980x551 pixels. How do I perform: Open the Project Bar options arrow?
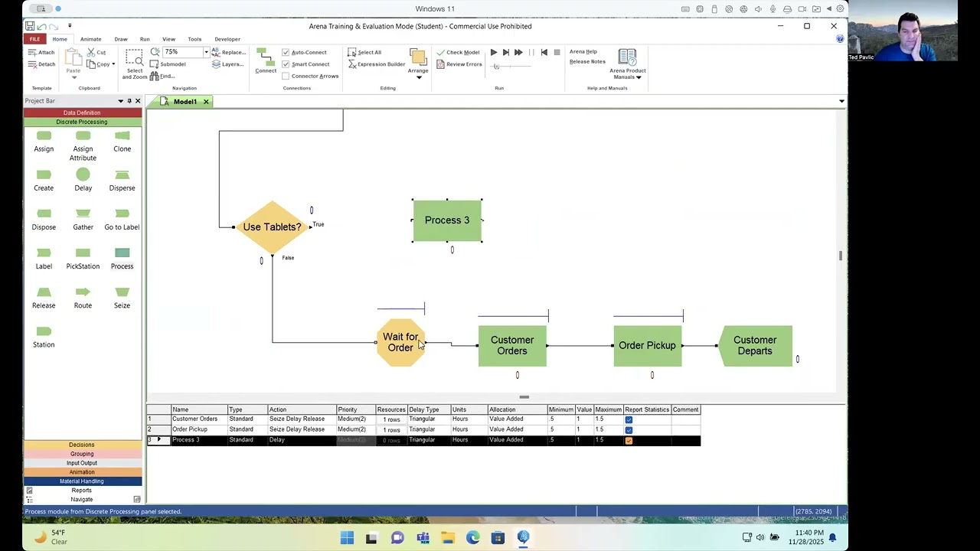(120, 101)
